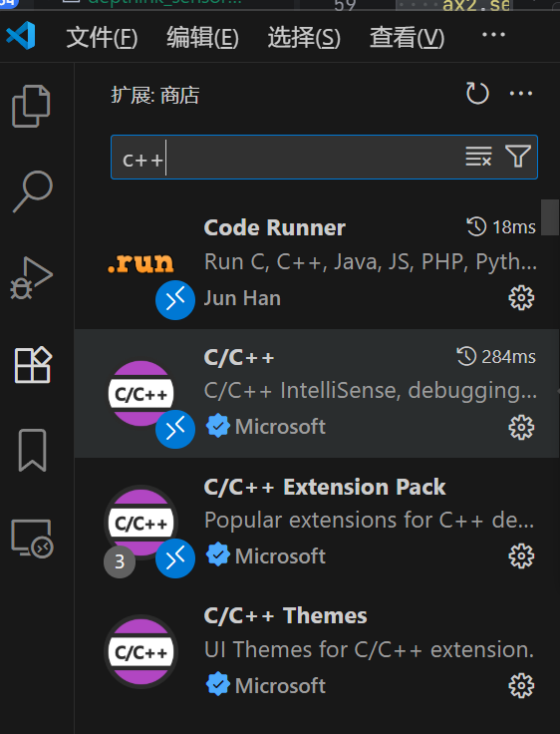
Task: Open the Run and Debug view
Action: tap(31, 277)
